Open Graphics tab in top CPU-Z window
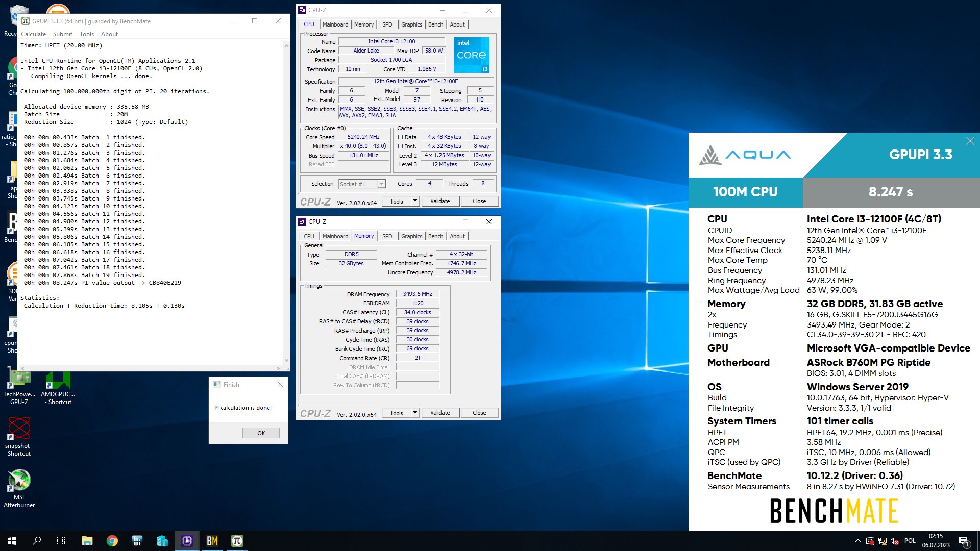 (x=411, y=24)
